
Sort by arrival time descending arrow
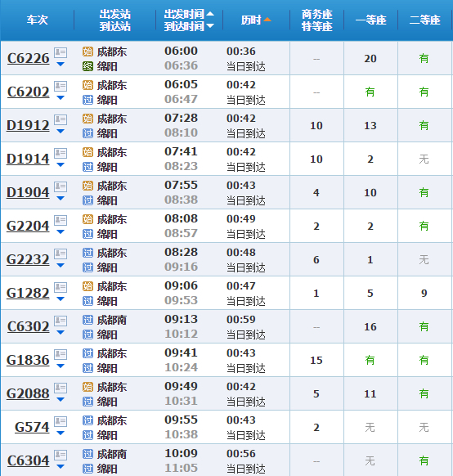[210, 26]
